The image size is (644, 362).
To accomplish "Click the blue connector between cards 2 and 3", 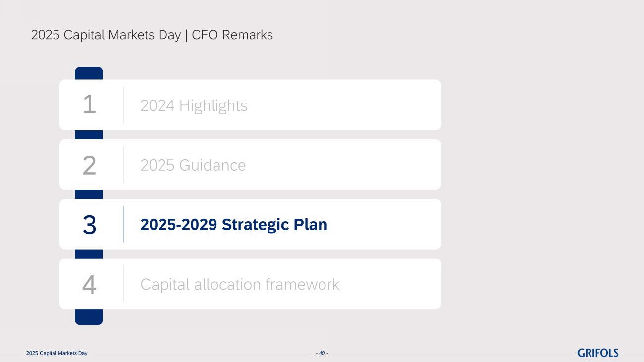I will tap(89, 194).
